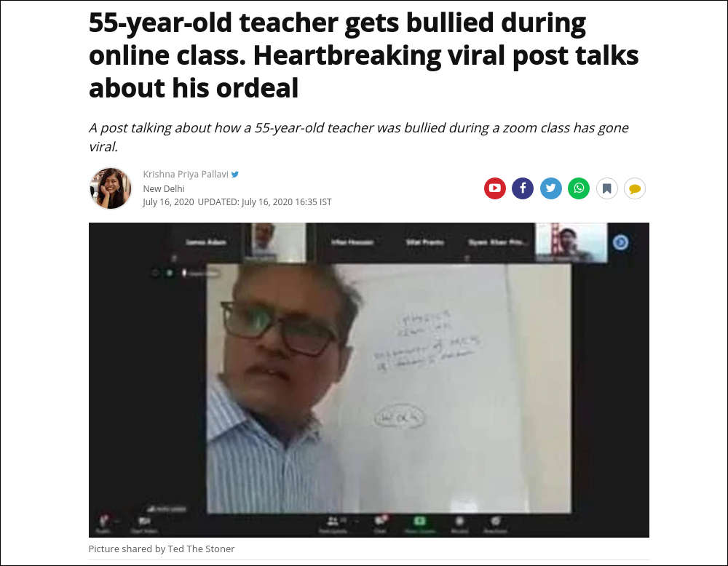728x566 pixels.
Task: Click the article headline text
Action: [x=363, y=55]
